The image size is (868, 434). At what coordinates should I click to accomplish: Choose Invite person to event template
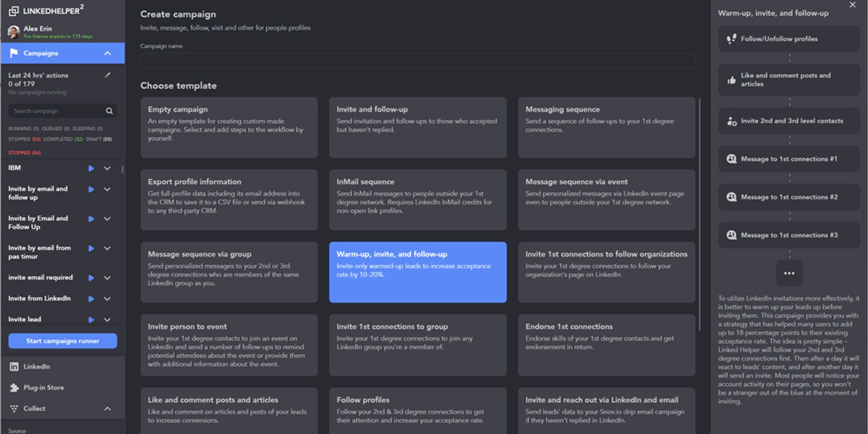tap(229, 345)
